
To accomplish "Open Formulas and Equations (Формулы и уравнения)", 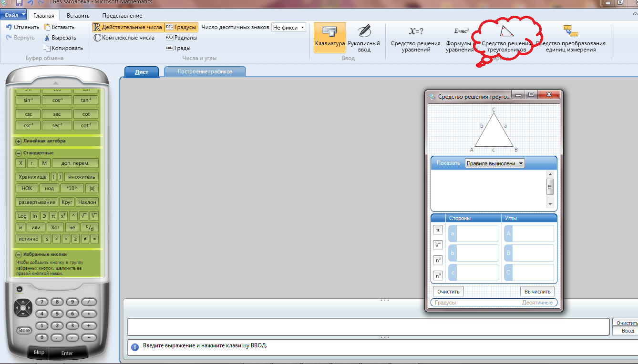I will tap(461, 38).
